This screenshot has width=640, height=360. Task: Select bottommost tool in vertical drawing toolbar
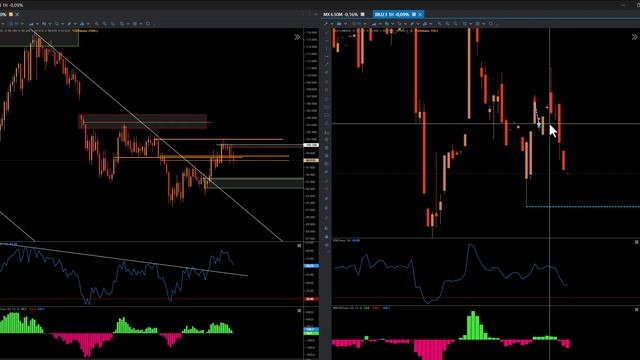[327, 252]
